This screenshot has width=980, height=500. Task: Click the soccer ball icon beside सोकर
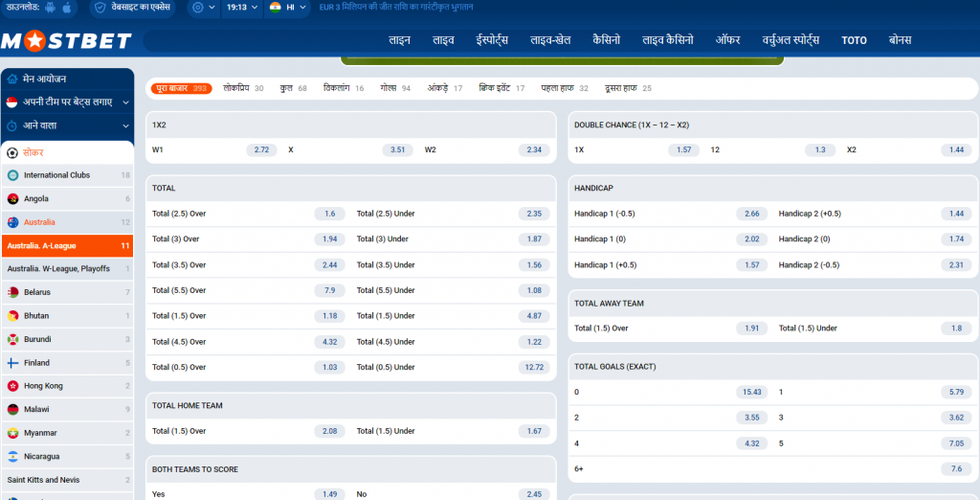pos(12,152)
